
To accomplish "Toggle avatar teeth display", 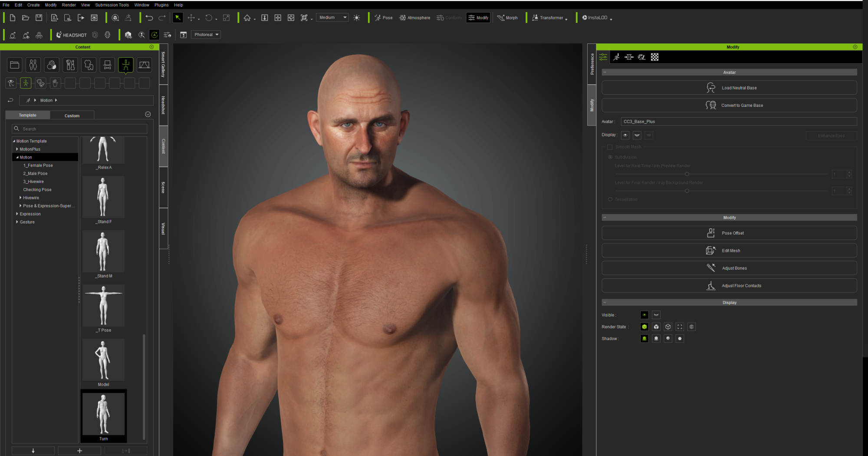I will pyautogui.click(x=637, y=135).
